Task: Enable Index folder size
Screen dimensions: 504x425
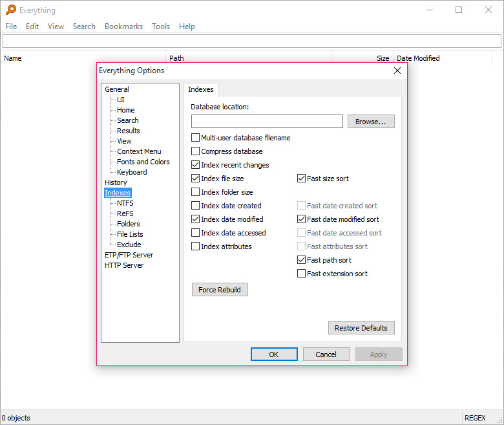Action: pos(195,192)
